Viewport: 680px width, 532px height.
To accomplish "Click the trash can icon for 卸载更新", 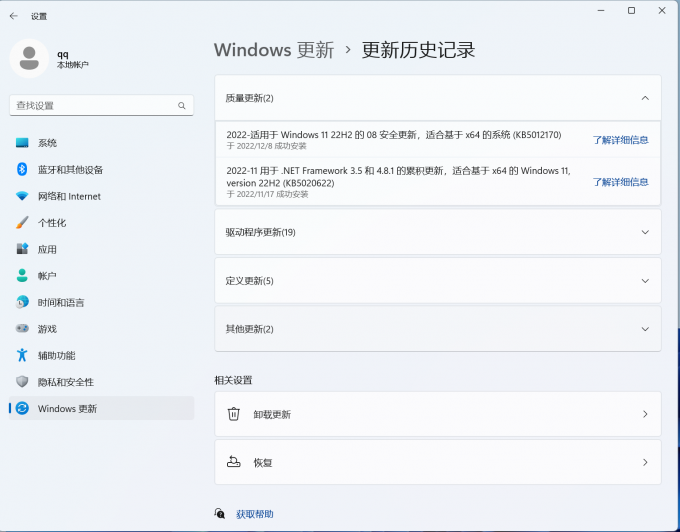I will 233,414.
